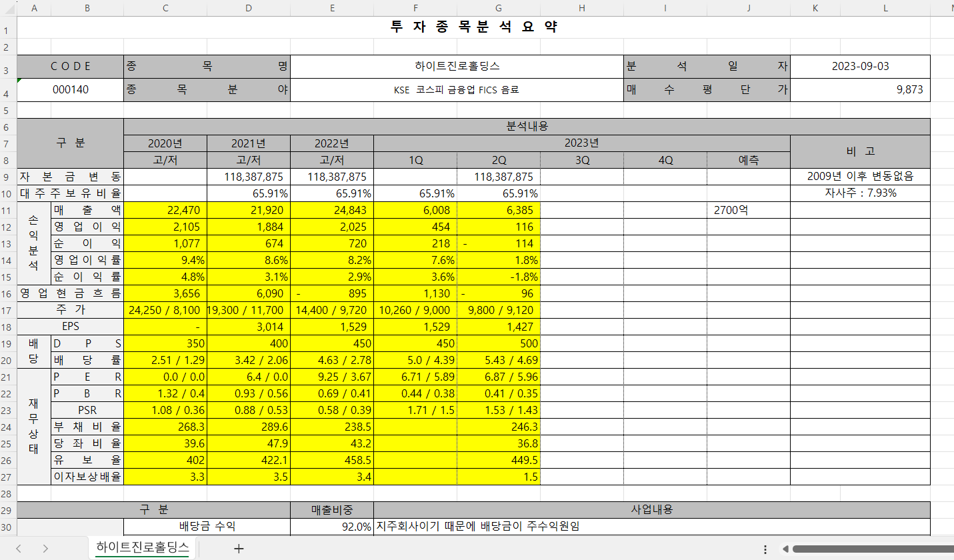This screenshot has width=954, height=560.
Task: Click the 영 업 현 금 흐 름 row label
Action: tap(71, 293)
